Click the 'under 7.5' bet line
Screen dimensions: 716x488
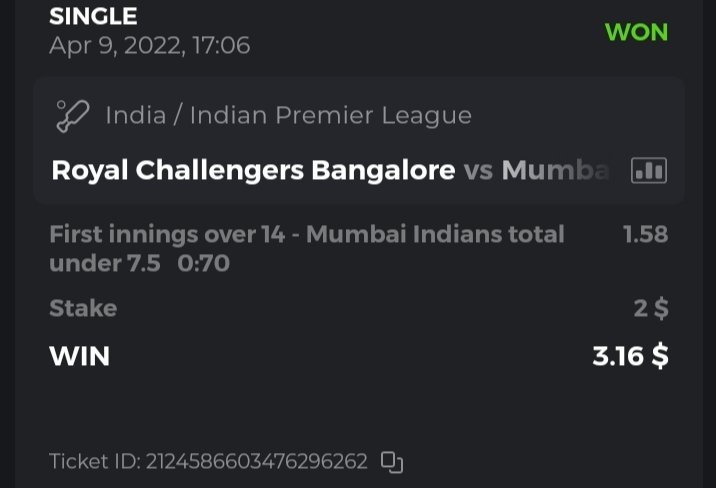click(x=104, y=264)
